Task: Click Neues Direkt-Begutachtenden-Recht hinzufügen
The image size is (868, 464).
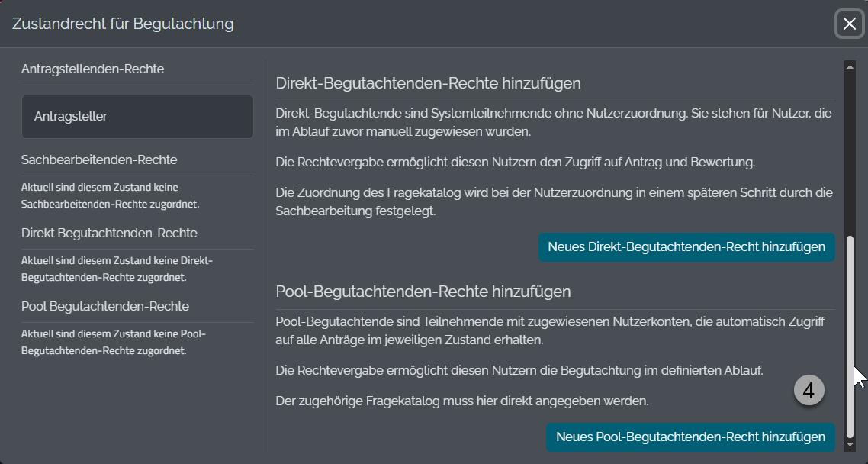Action: [x=686, y=246]
